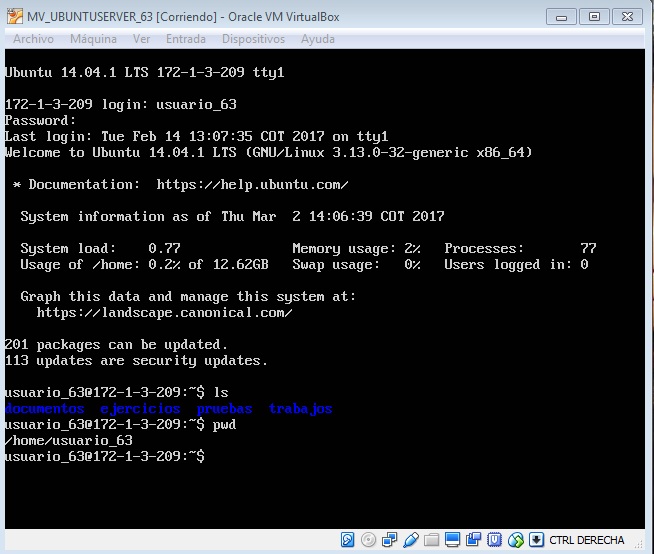Click 'Graph this data and manage this system at:' line
This screenshot has width=654, height=554.
(188, 297)
